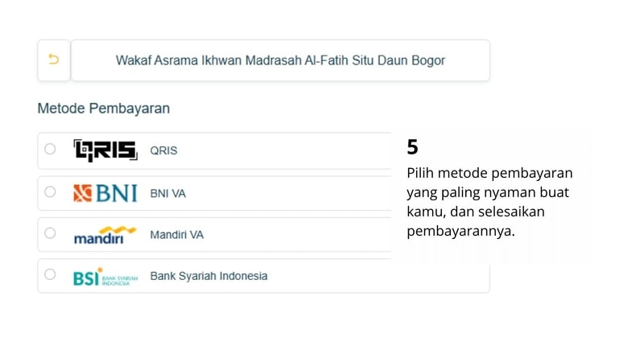The height and width of the screenshot is (362, 644).
Task: Select the QRIS radio button
Action: click(50, 149)
